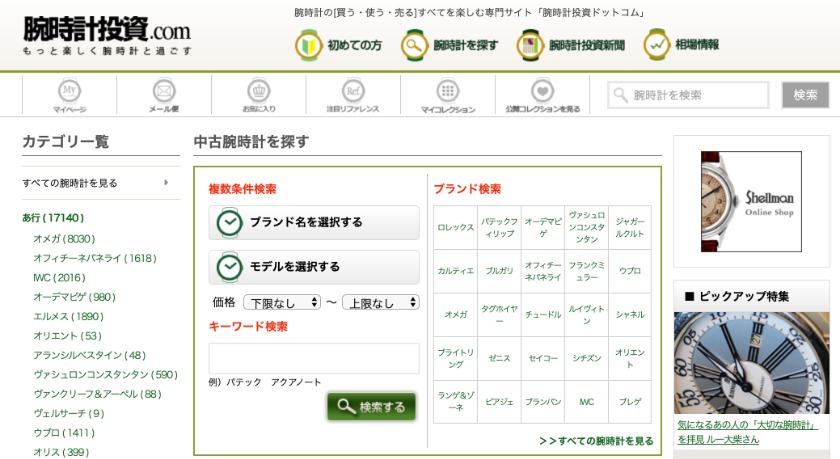This screenshot has width=840, height=459.
Task: Open メール便 envelope icon
Action: click(x=164, y=91)
